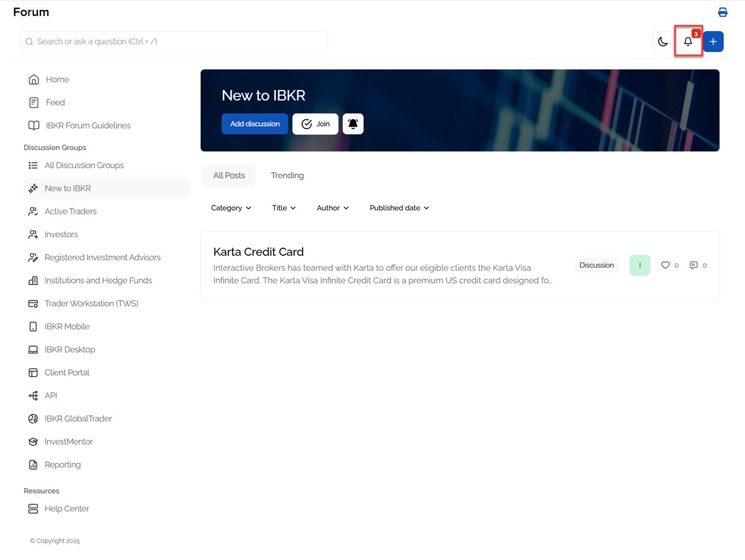Screen dimensions: 745x560
Task: Select the Reporting group icon
Action: pyautogui.click(x=33, y=464)
